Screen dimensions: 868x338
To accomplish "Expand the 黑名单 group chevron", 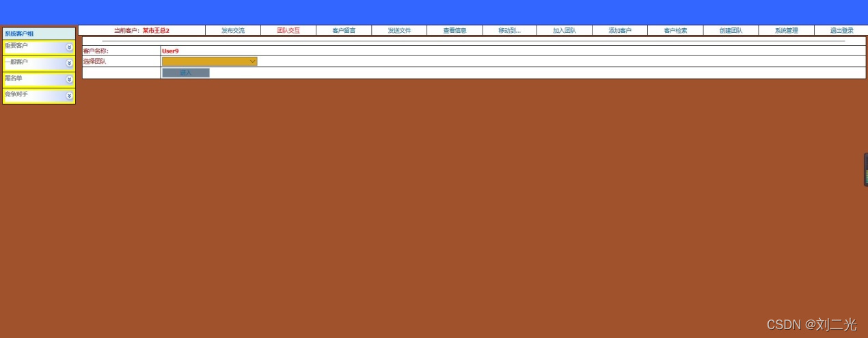I will point(69,79).
